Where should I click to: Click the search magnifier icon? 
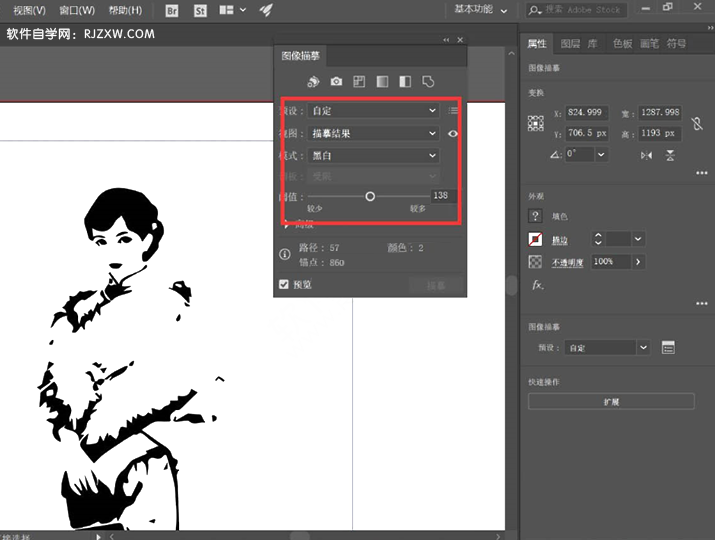[534, 10]
